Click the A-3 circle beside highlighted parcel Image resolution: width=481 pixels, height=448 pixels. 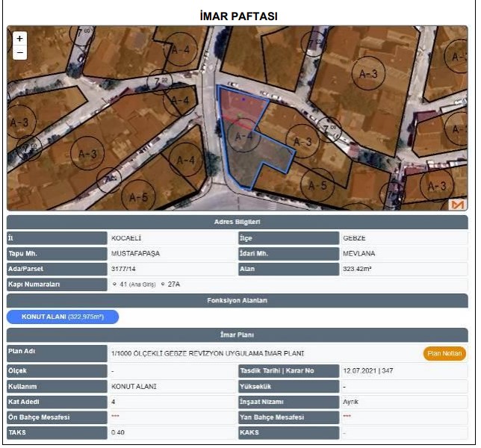click(303, 140)
